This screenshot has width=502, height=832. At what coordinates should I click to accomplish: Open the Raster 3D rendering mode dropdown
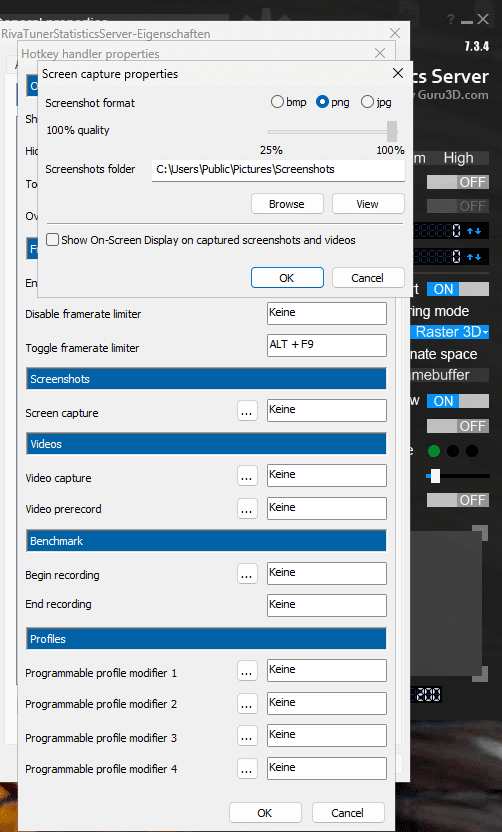(x=450, y=332)
